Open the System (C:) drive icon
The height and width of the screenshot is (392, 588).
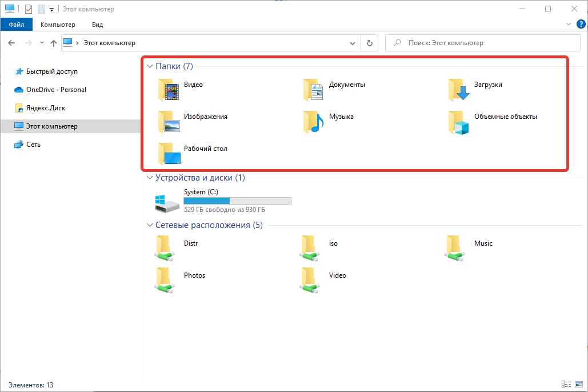tap(166, 202)
